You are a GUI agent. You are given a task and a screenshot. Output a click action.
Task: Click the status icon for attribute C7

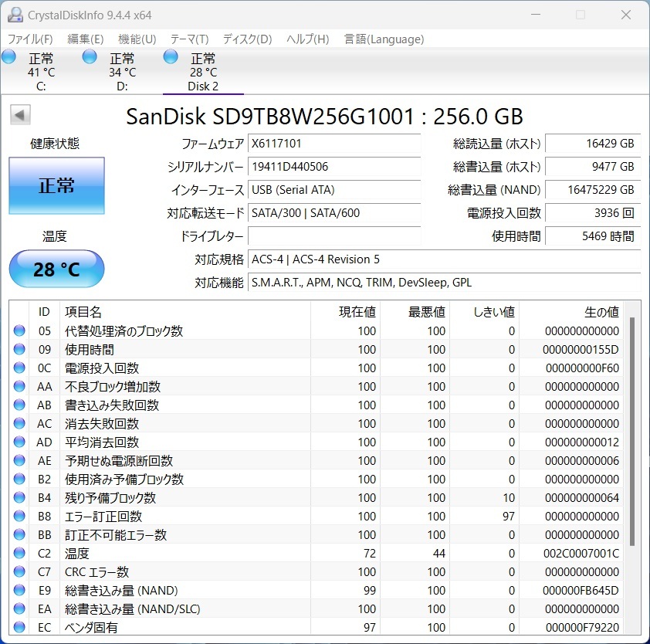pos(19,571)
